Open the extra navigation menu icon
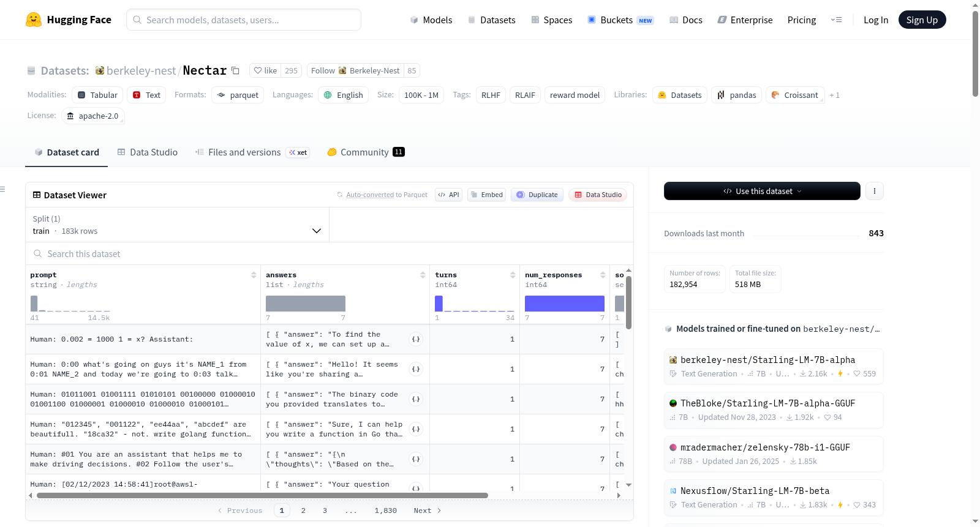This screenshot has width=980, height=527. tap(836, 20)
